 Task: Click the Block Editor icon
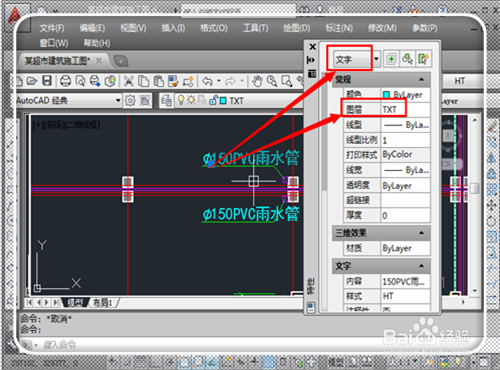point(188,81)
